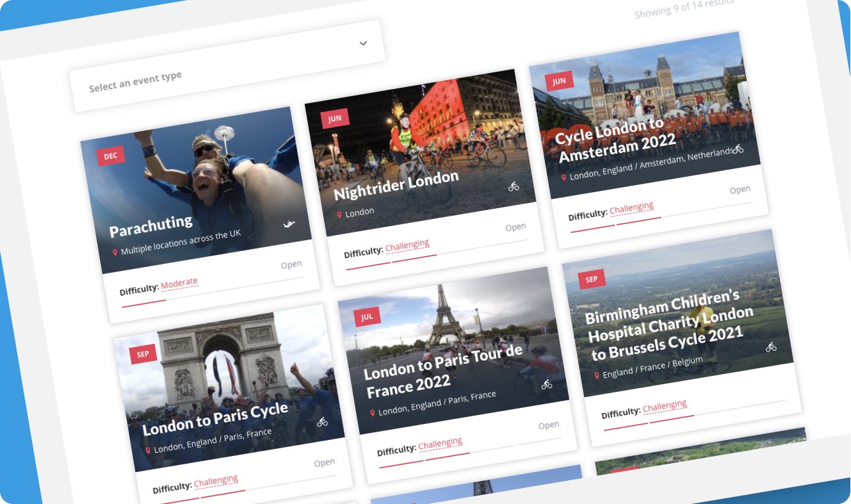Click Open status on Cycle London to Amsterdam card

click(740, 190)
